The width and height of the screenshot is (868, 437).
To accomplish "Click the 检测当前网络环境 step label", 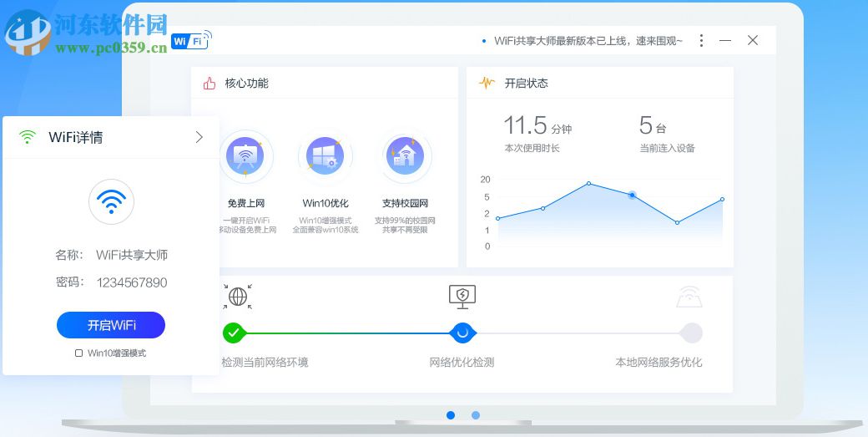I will [x=265, y=363].
